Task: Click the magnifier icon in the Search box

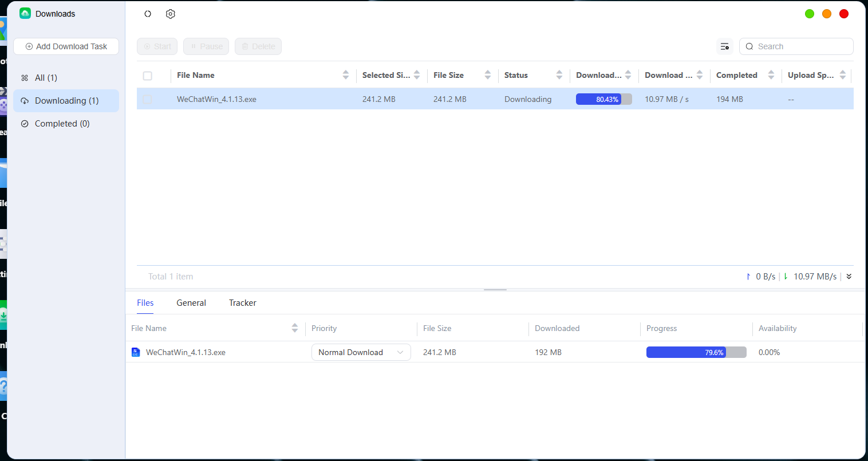Action: pos(749,46)
